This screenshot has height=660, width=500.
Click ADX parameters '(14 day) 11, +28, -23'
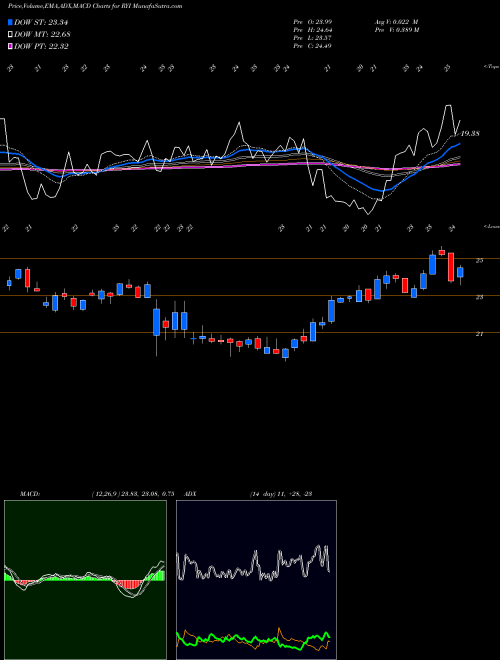[x=281, y=494]
